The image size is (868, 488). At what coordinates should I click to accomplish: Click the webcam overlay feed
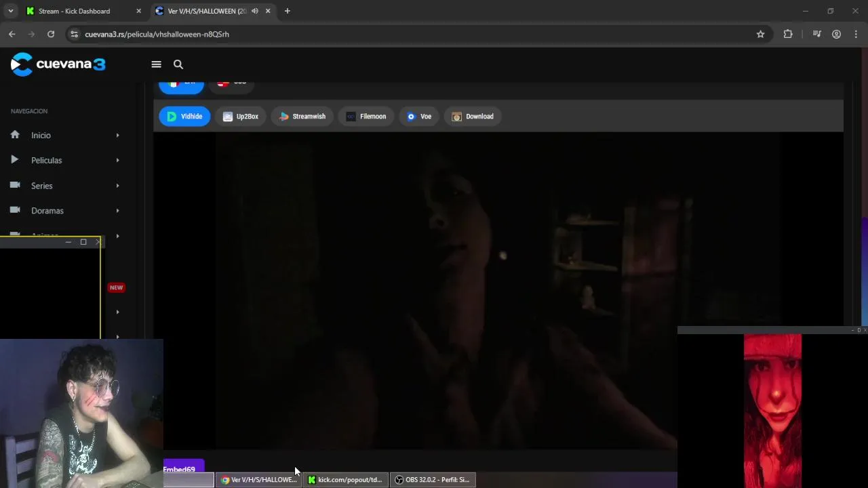pos(81,413)
